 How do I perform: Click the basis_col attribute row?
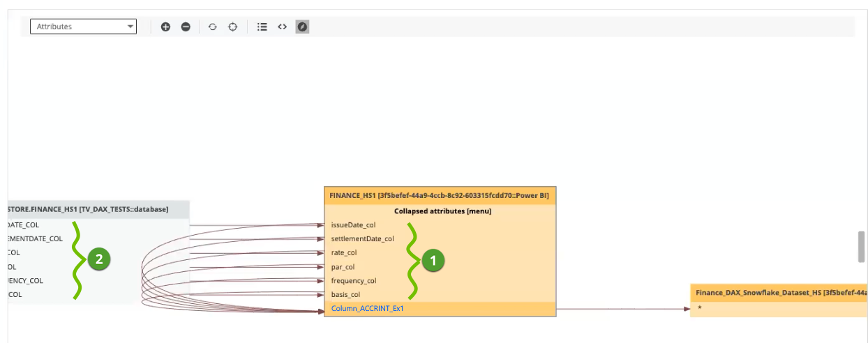[x=345, y=294]
